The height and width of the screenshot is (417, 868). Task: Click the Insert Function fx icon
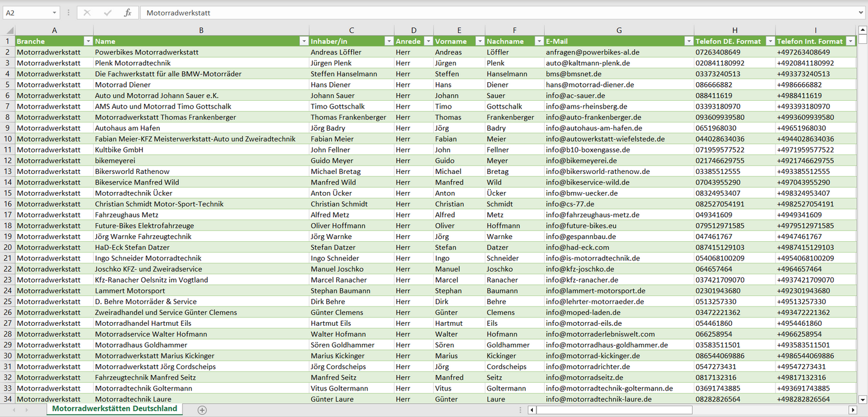127,13
